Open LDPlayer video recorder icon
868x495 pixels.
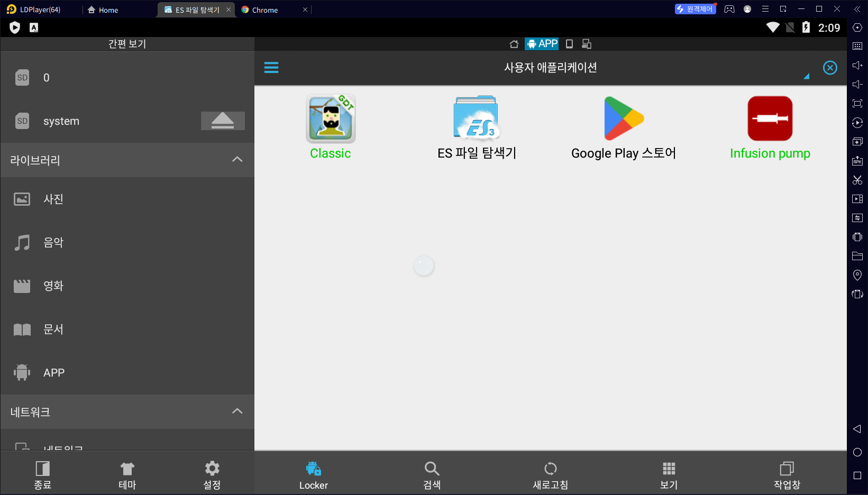coord(857,199)
